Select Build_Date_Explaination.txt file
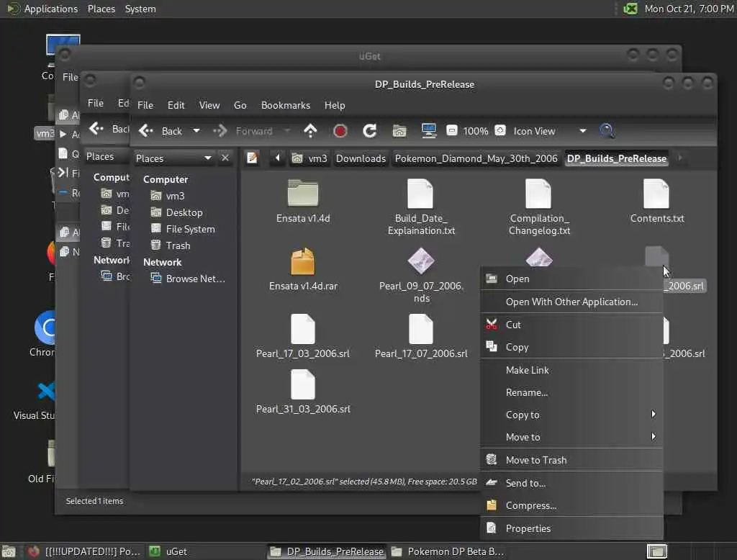737x560 pixels. tap(421, 207)
